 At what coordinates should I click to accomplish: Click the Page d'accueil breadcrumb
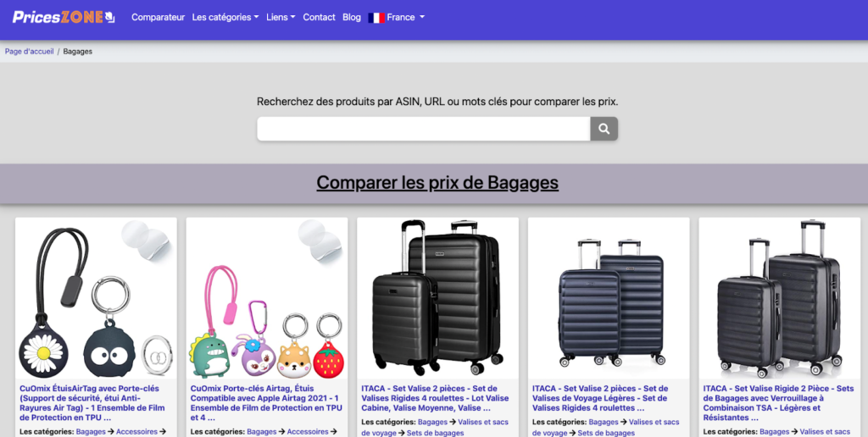[x=30, y=52]
